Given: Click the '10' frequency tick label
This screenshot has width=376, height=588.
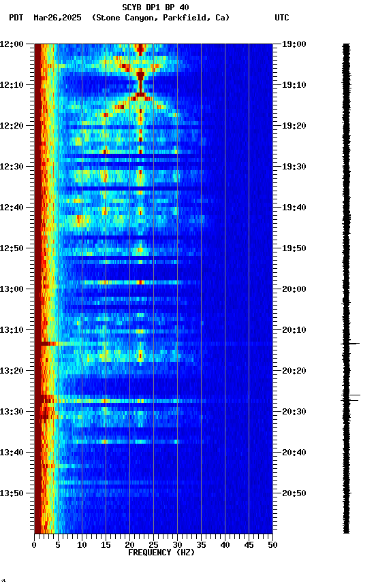Looking at the screenshot, I should (x=82, y=545).
